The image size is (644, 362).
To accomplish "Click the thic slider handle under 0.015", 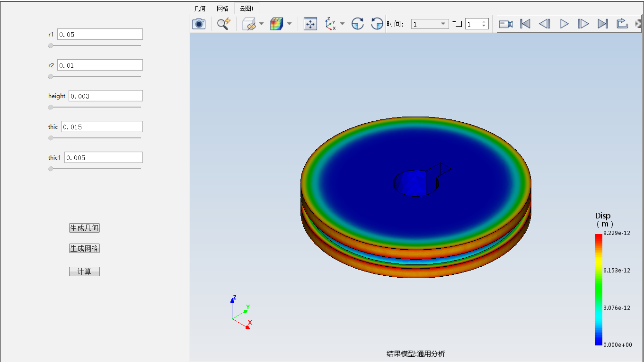I will (51, 138).
